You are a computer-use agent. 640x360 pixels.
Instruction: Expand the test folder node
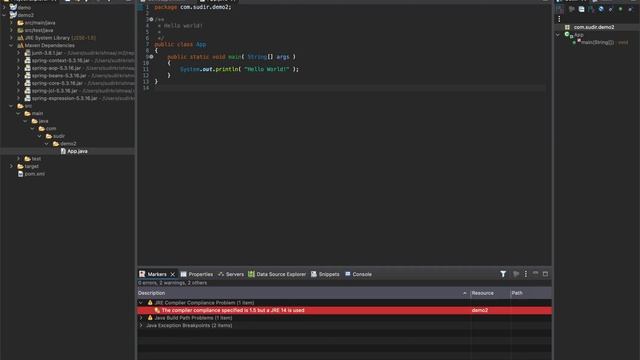coord(18,158)
